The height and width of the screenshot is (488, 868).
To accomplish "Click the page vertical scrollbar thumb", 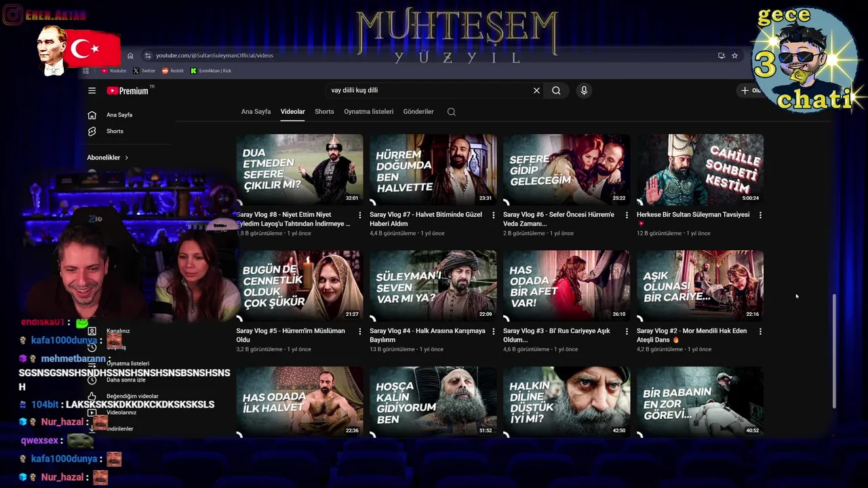I will click(x=835, y=351).
